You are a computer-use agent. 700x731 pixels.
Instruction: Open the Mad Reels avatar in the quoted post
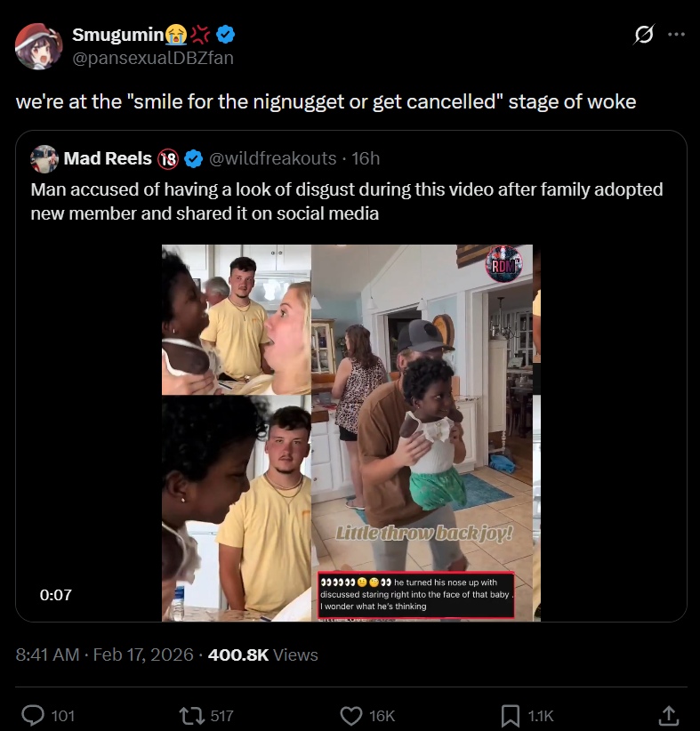coord(44,159)
